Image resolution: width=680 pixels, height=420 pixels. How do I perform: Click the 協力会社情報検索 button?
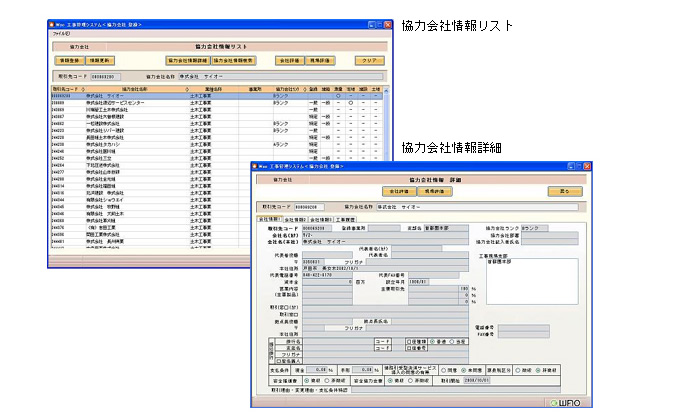point(234,60)
